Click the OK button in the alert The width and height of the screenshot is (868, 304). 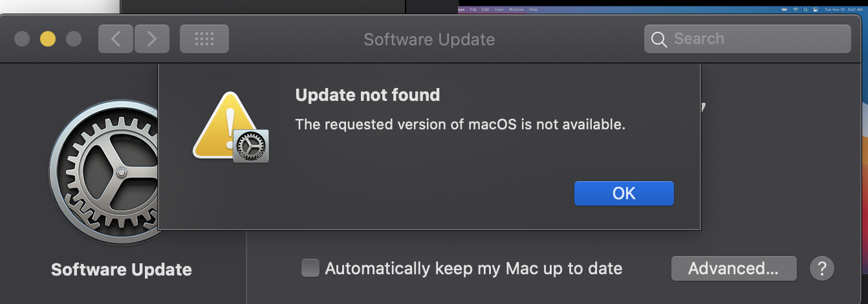pos(624,193)
